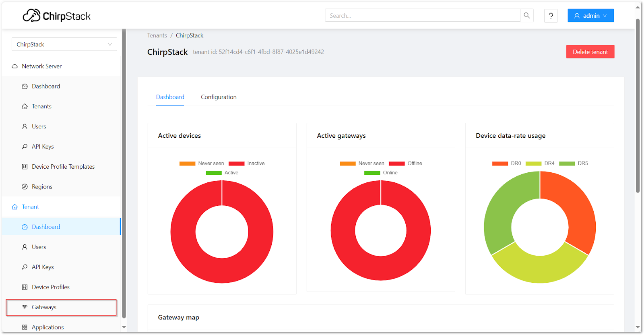Toggle DR4 legend in data-rate chart

click(x=540, y=163)
